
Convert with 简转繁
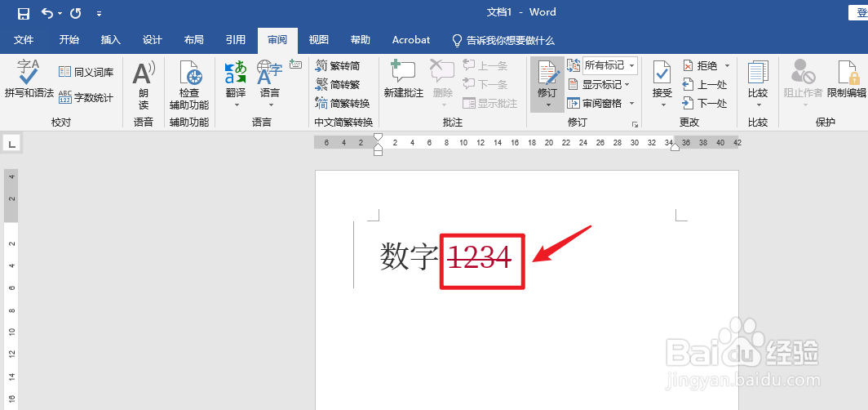coord(338,85)
